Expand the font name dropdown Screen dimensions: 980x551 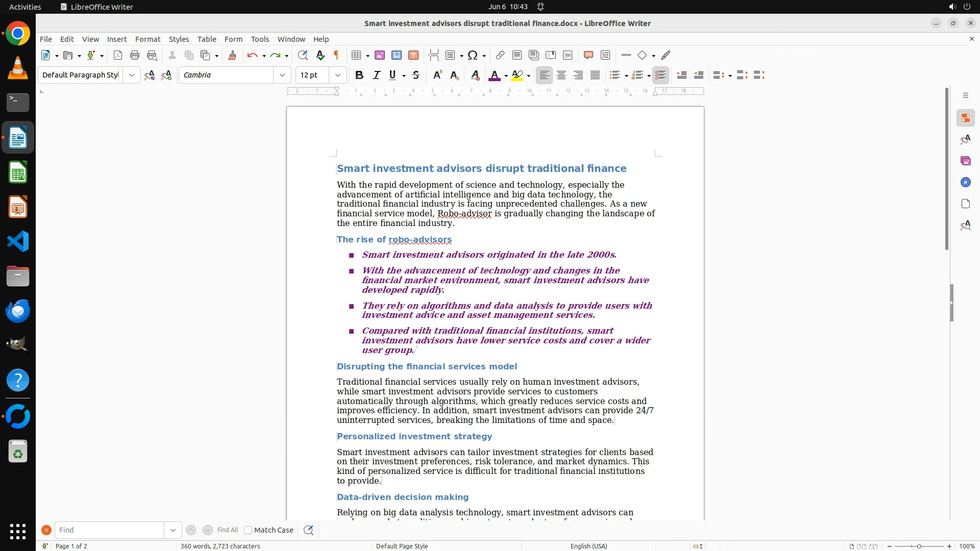pyautogui.click(x=282, y=75)
